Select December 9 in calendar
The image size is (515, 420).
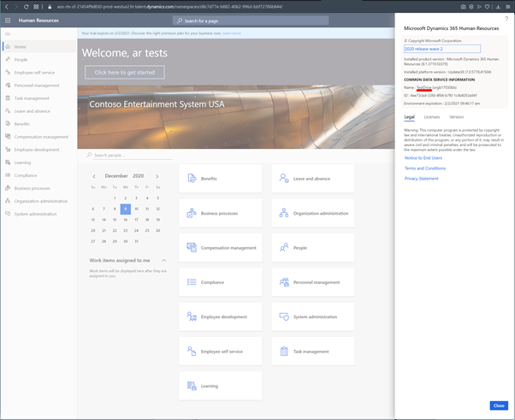click(126, 209)
